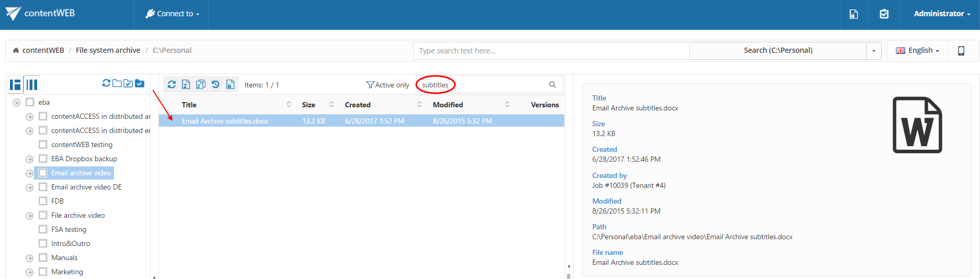Click the multiple ZIP files export icon
This screenshot has width=980, height=279.
[200, 84]
